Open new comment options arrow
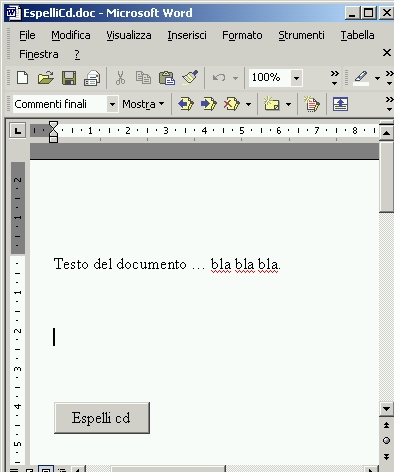394x472 pixels. 288,104
